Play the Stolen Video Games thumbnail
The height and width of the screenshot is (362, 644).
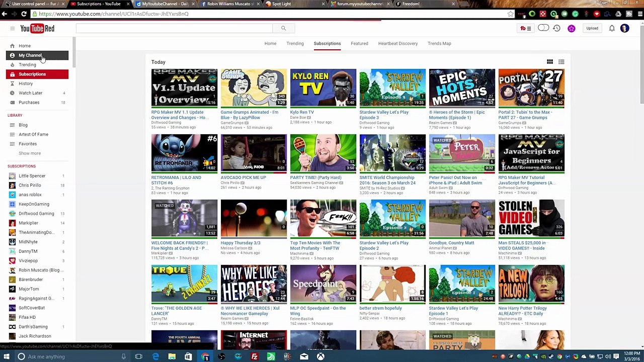531,219
